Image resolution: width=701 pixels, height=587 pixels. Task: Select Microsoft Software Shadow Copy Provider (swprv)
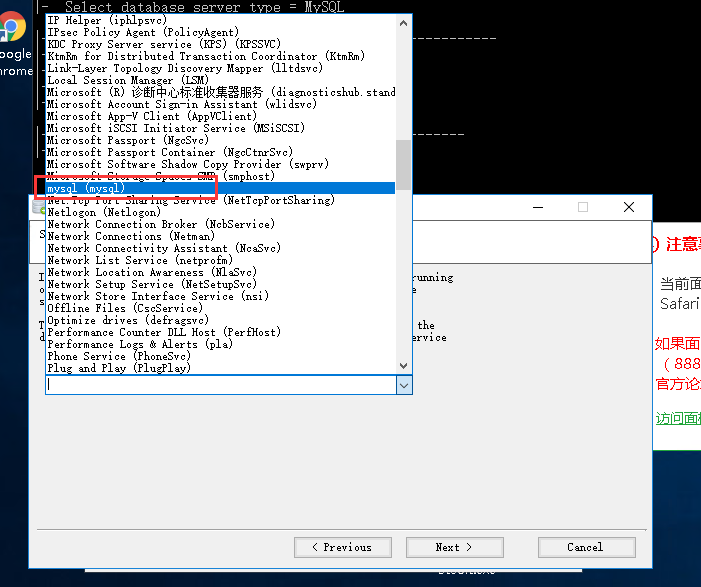tap(221, 165)
